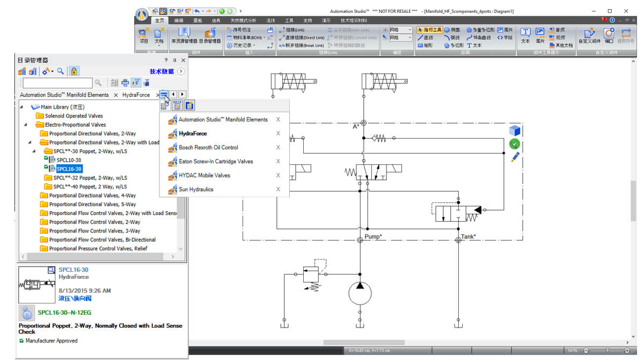Click the 液压\换向阀 link in preview
644x362 pixels.
pyautogui.click(x=75, y=298)
